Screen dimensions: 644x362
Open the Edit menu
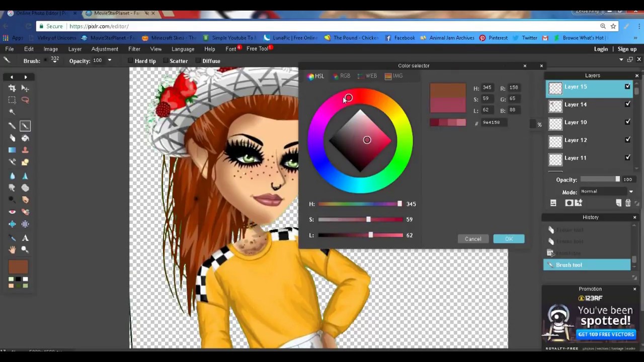[29, 49]
